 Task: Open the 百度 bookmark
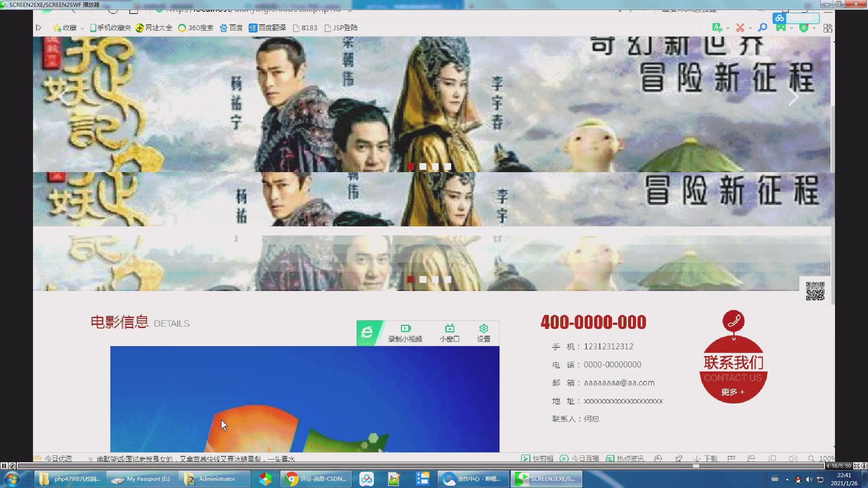pyautogui.click(x=231, y=28)
